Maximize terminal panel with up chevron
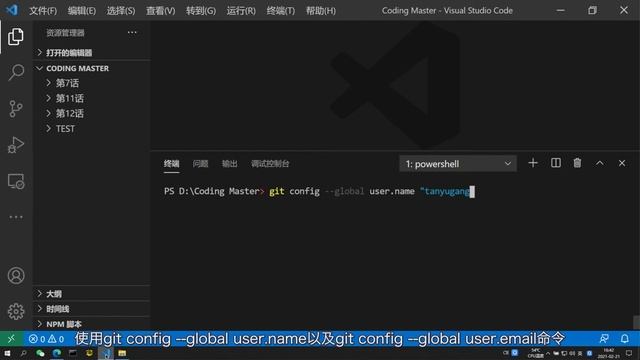The image size is (640, 360). click(600, 163)
